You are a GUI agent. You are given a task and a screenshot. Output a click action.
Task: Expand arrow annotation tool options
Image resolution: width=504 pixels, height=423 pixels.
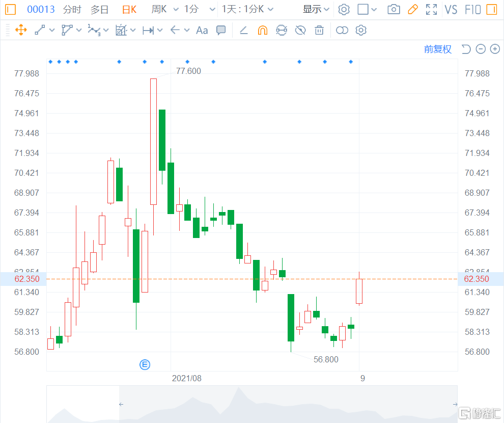point(187,30)
